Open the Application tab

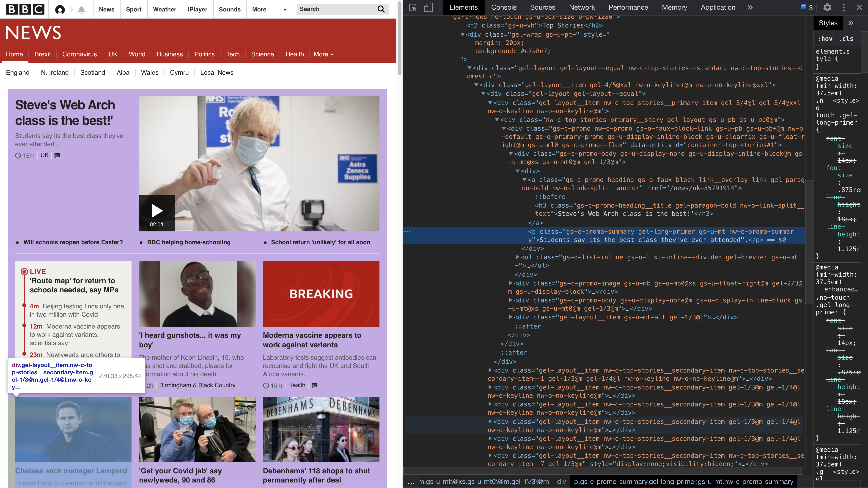coord(718,7)
